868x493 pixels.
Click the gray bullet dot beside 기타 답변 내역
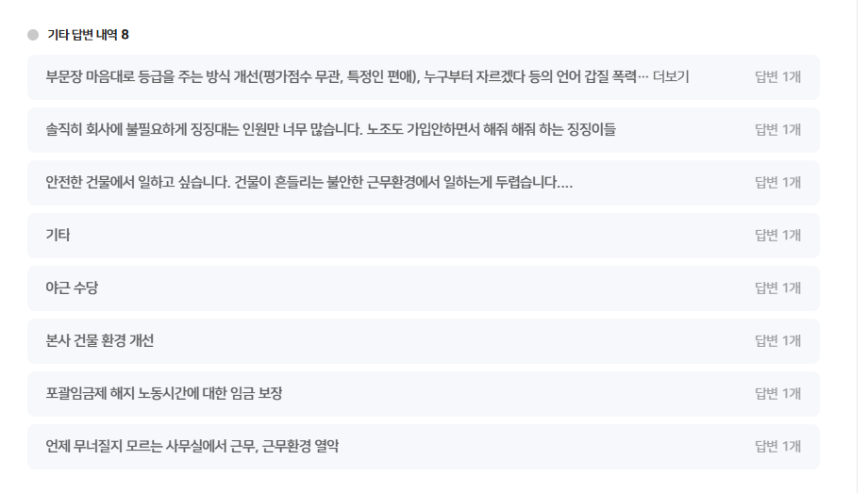pyautogui.click(x=33, y=35)
